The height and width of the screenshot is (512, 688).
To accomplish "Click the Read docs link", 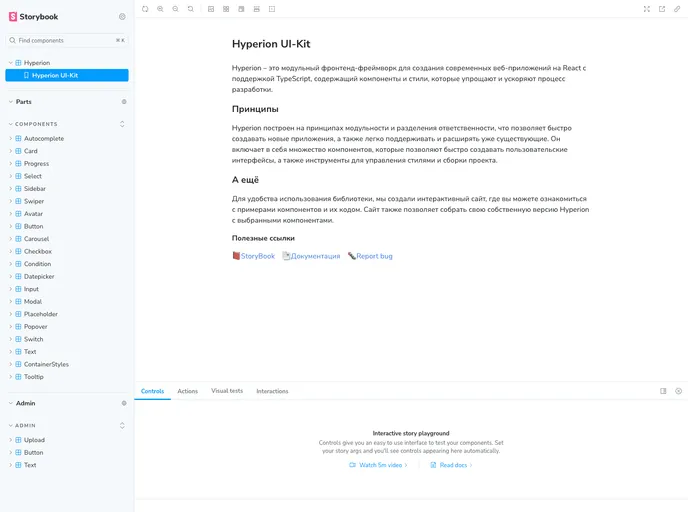I will point(453,465).
